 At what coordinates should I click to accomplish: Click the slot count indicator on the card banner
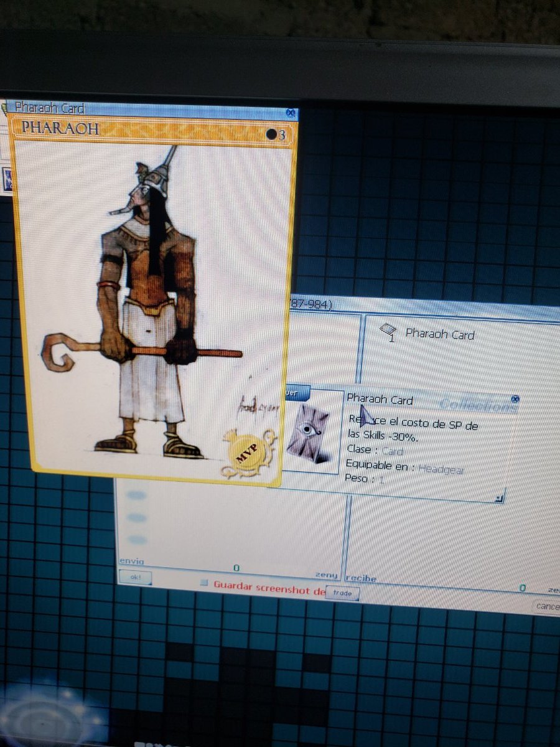pos(276,134)
